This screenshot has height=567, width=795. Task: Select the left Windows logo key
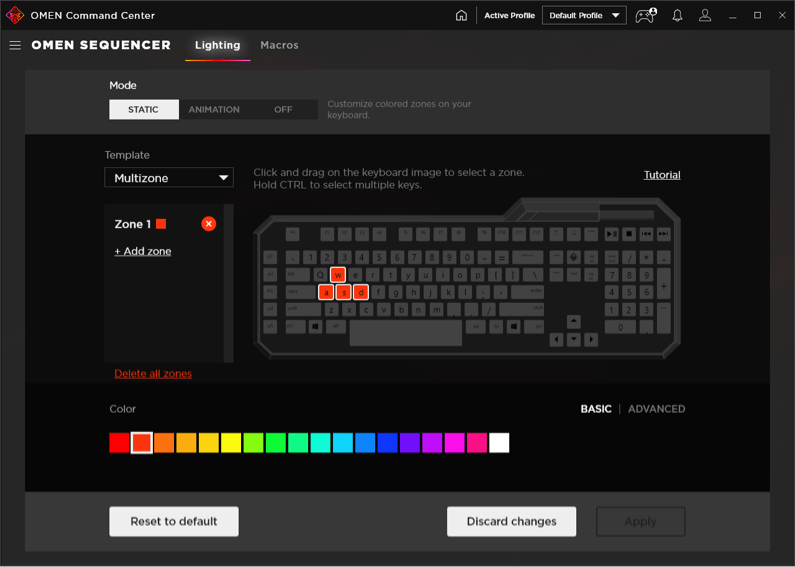[x=315, y=327]
